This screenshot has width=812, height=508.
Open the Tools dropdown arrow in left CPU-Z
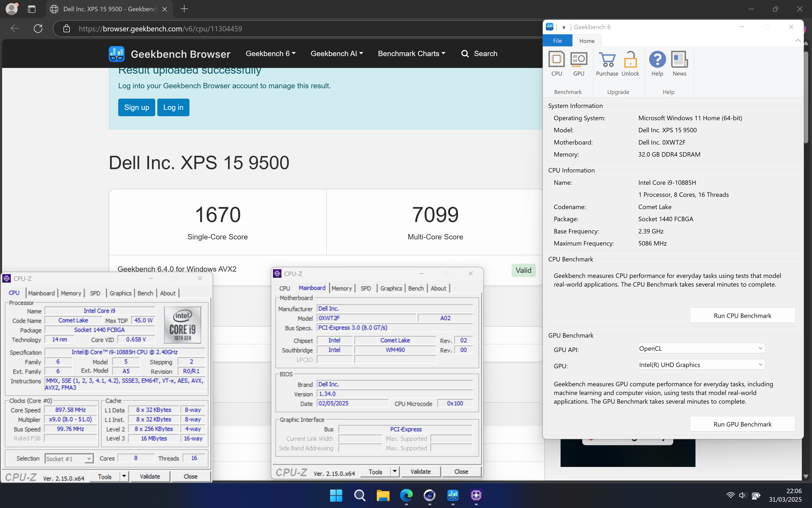point(124,476)
